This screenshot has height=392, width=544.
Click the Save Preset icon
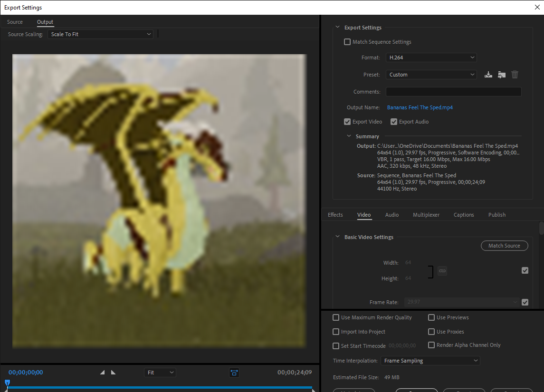click(488, 75)
